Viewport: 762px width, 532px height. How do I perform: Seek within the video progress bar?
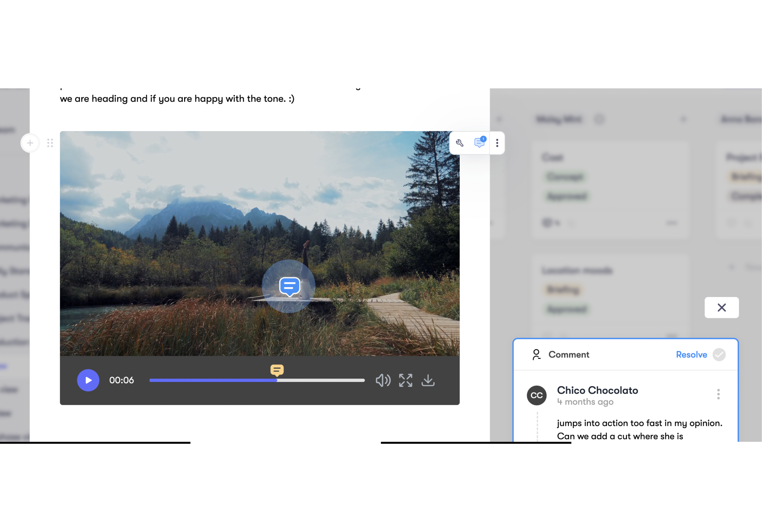point(319,380)
